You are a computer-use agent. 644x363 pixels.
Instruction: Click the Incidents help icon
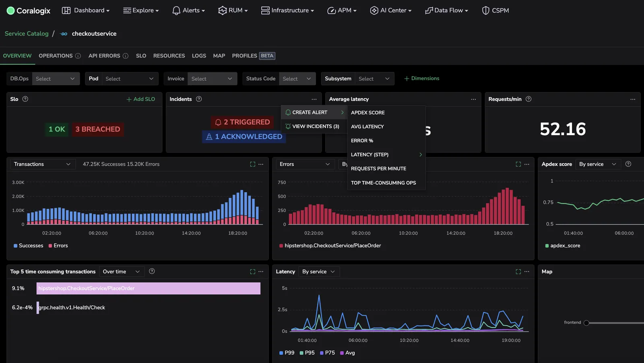pyautogui.click(x=199, y=99)
